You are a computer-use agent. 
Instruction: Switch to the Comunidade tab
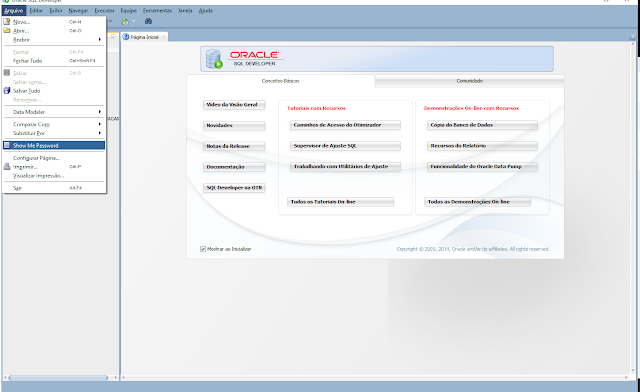469,81
